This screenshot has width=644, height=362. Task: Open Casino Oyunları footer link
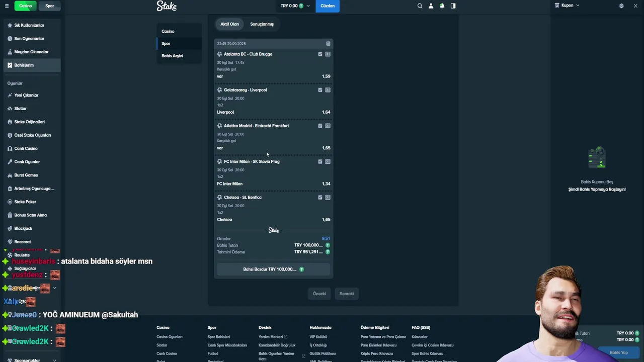pyautogui.click(x=170, y=337)
